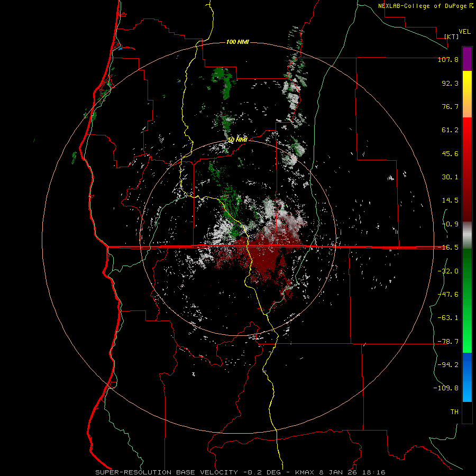
Task: Click the Super-Resolution Base Velocity caption text
Action: pyautogui.click(x=240, y=472)
